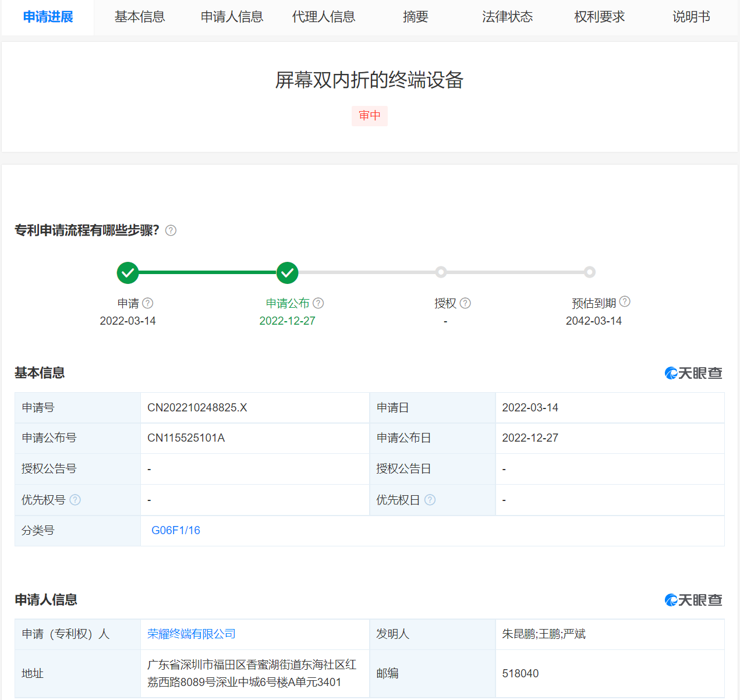Image resolution: width=740 pixels, height=700 pixels.
Task: Click help icon next to 优先权日
Action: (x=430, y=500)
